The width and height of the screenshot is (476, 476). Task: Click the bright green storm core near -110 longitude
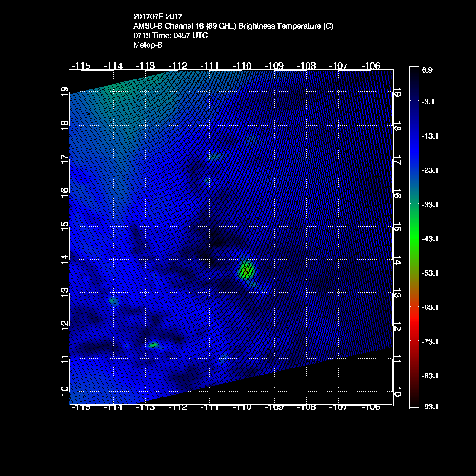pos(246,271)
